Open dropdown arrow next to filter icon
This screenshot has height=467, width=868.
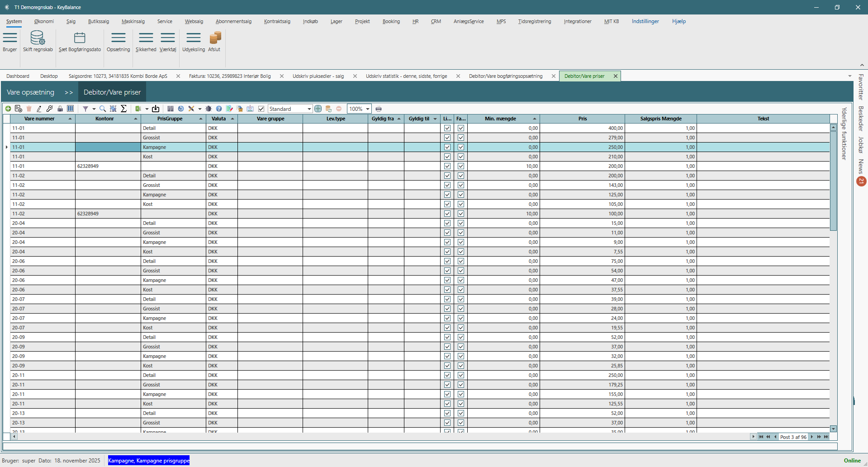pyautogui.click(x=94, y=109)
